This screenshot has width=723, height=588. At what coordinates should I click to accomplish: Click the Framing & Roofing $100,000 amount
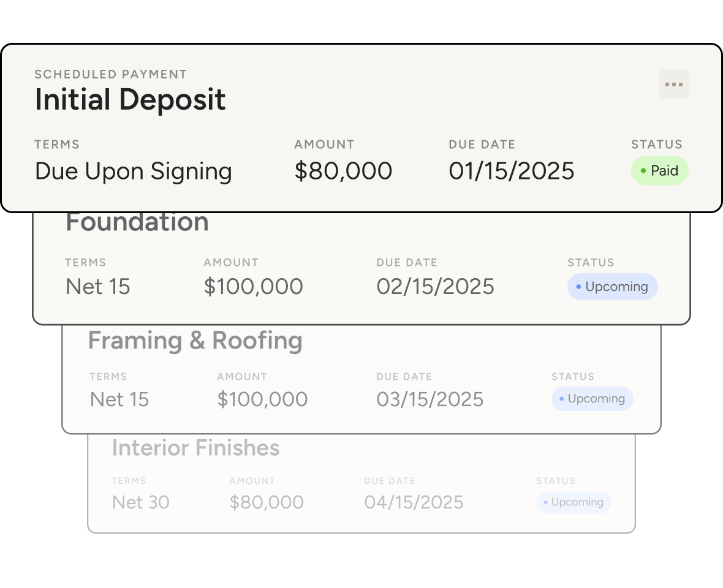tap(262, 399)
